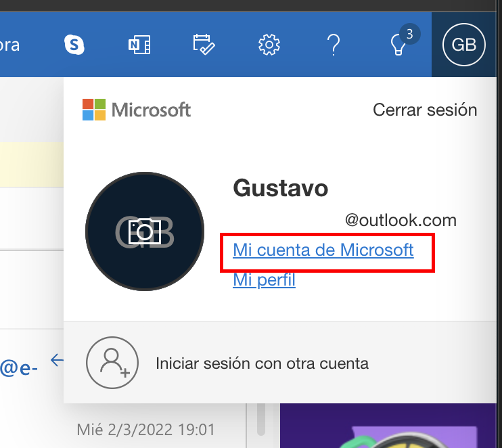Change profile photo via camera icon
Viewport: 502px width, 448px height.
[x=144, y=231]
